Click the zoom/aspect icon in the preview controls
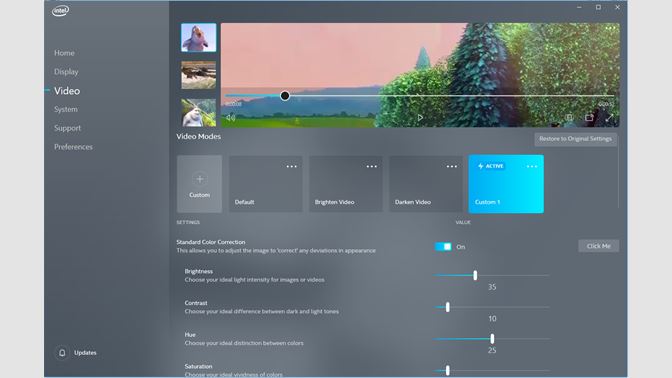This screenshot has height=378, width=672. tap(569, 117)
